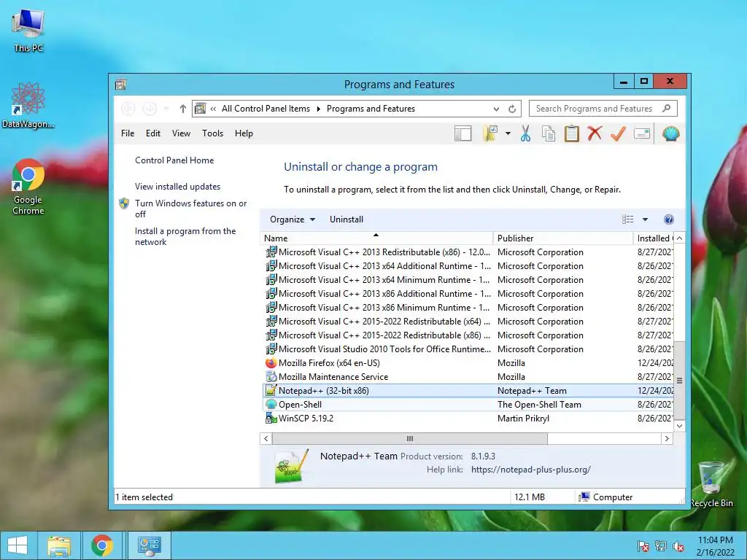Click the preview pane toolbar icon
The height and width of the screenshot is (560, 747).
pos(462,134)
